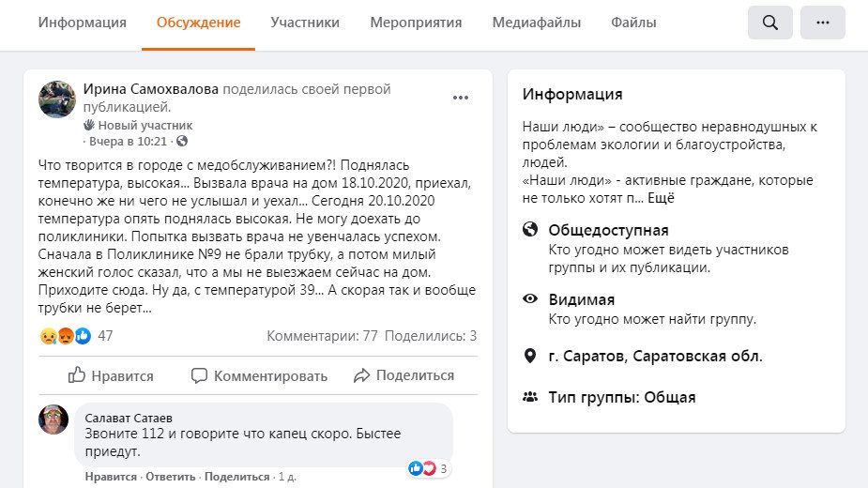Like the post with thumbs-up Нравится
The image size is (868, 488).
111,375
